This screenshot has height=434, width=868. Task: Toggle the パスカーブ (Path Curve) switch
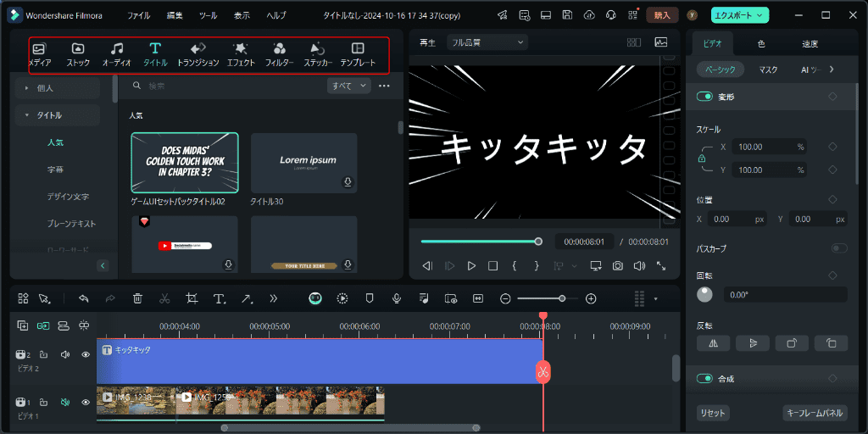(x=839, y=248)
